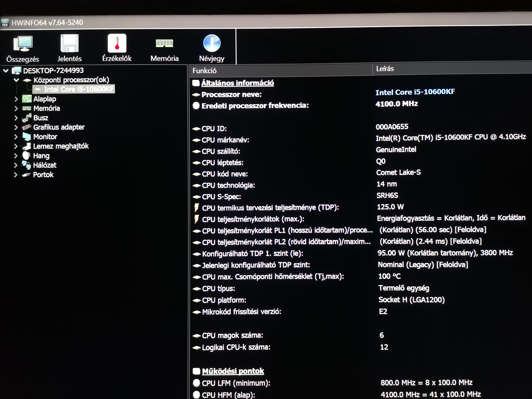
Task: Select Intel Core i5-10600KF in the tree
Action: point(79,89)
